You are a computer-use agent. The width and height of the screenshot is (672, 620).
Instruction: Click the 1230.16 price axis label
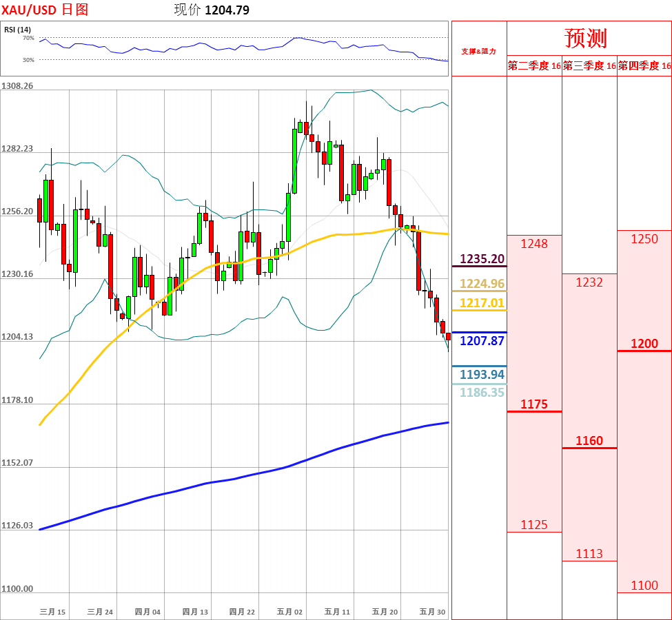coord(17,273)
